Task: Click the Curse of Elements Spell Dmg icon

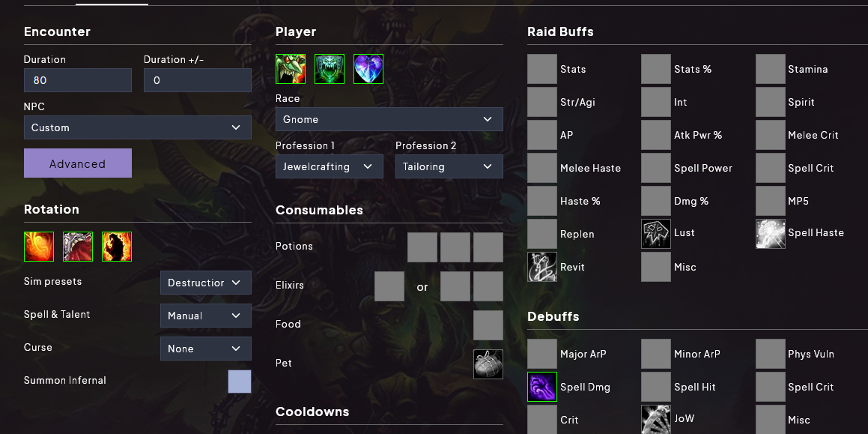Action: pos(541,387)
